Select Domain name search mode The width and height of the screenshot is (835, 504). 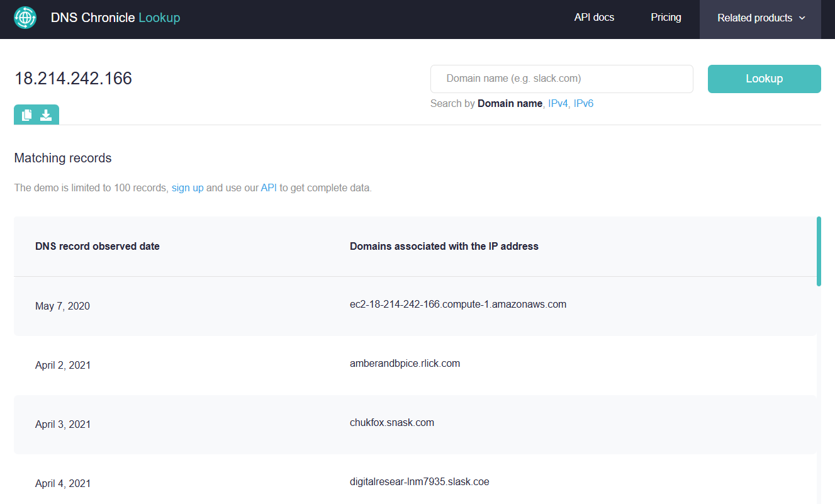click(x=510, y=103)
